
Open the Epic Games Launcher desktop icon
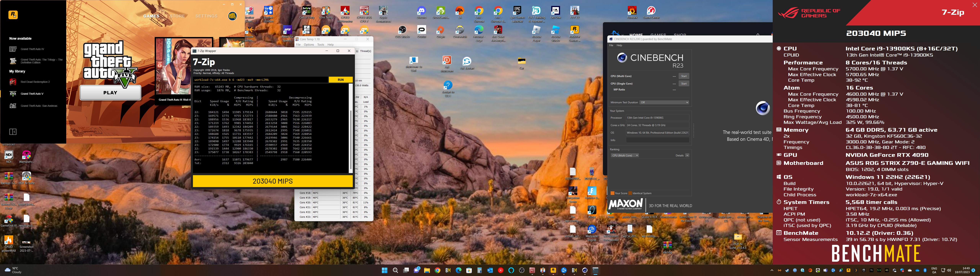(517, 15)
